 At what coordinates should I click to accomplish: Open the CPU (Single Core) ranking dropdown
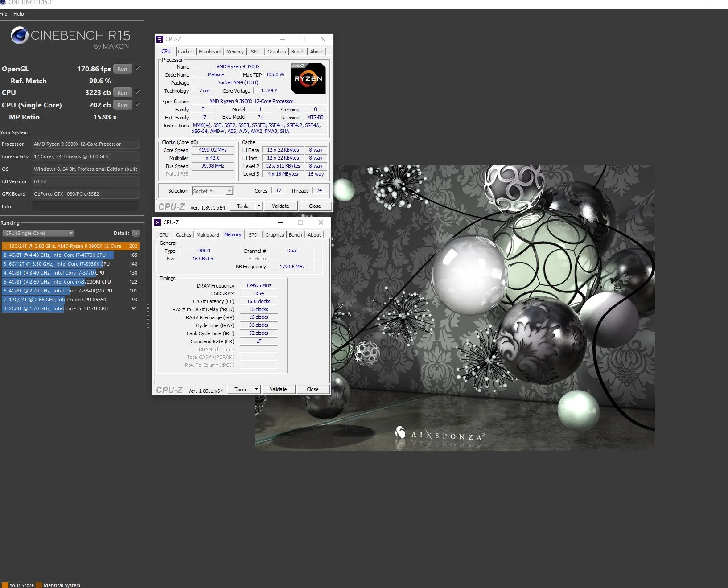[x=38, y=233]
